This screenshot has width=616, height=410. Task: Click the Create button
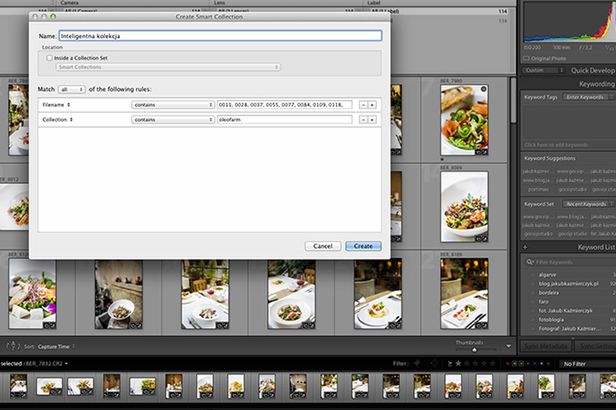pyautogui.click(x=363, y=246)
